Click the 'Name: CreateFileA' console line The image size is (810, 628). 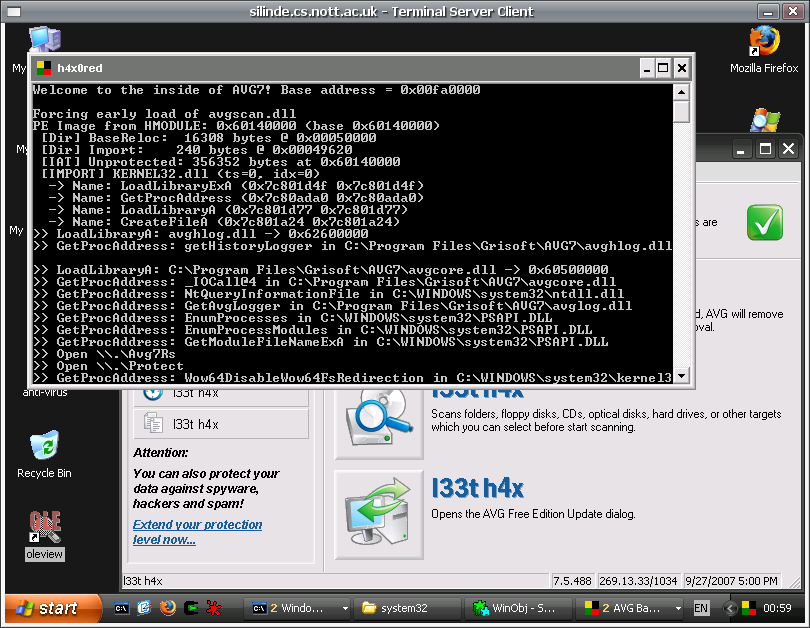(x=224, y=222)
